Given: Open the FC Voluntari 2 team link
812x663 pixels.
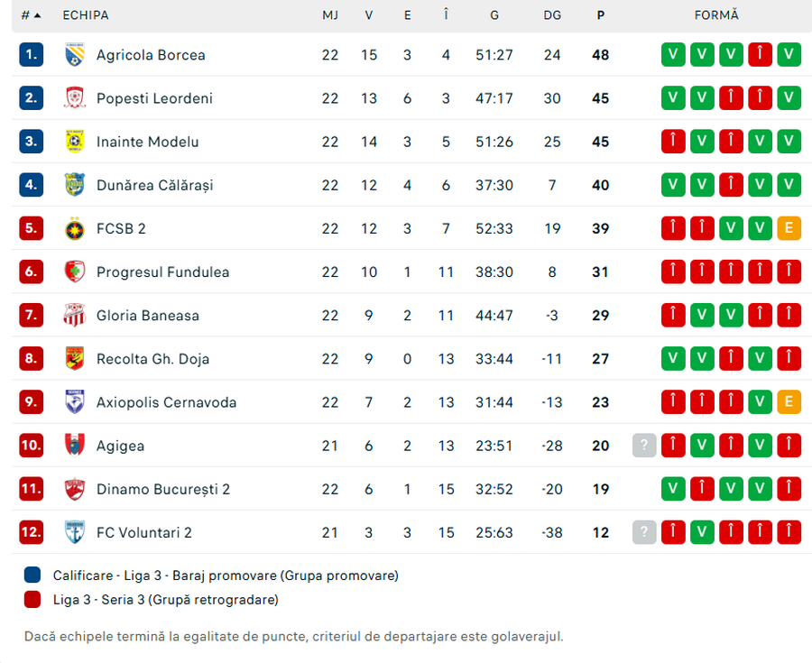Looking at the screenshot, I should 143,532.
